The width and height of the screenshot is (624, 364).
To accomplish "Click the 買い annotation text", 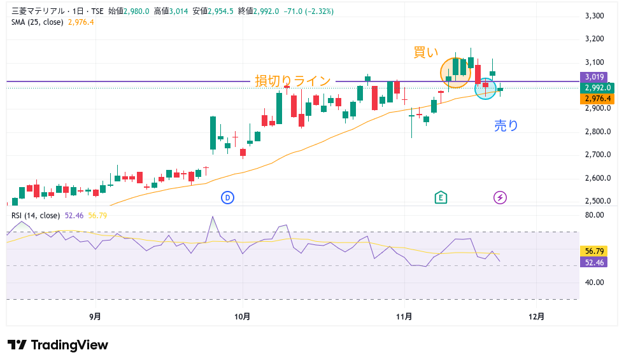I will (x=426, y=53).
